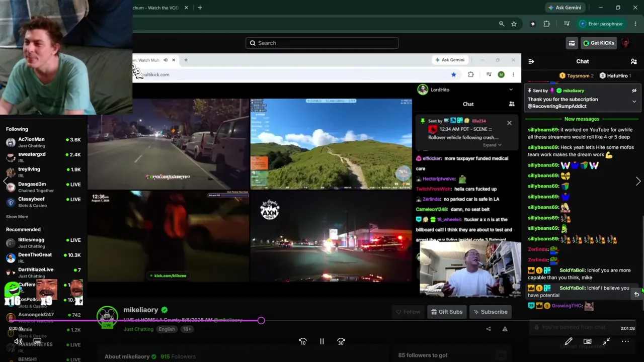This screenshot has height=362, width=644.
Task: Hide the pinned message from mikeliaory
Action: pyautogui.click(x=634, y=90)
